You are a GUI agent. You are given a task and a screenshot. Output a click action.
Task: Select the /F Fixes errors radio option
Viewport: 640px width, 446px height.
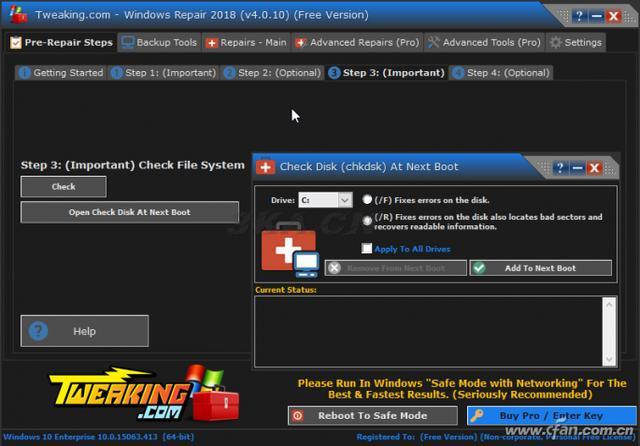click(367, 199)
